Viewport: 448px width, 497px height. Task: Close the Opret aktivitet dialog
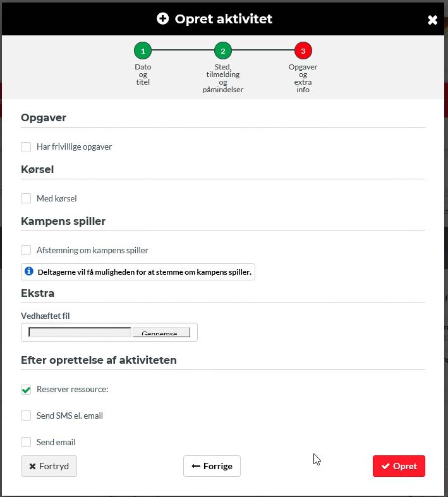coord(432,20)
